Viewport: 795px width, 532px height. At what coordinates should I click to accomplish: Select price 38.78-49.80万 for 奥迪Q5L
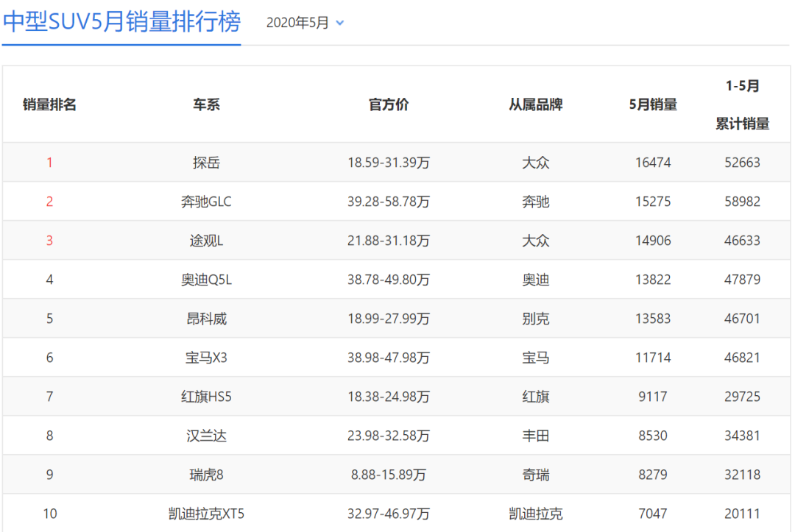[x=389, y=280]
